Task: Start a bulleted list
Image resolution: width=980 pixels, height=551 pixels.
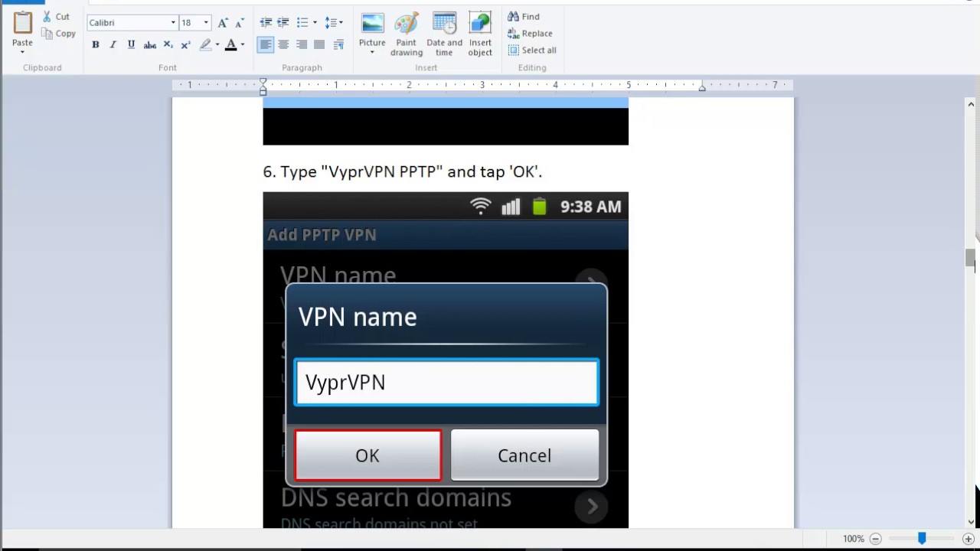Action: 302,23
